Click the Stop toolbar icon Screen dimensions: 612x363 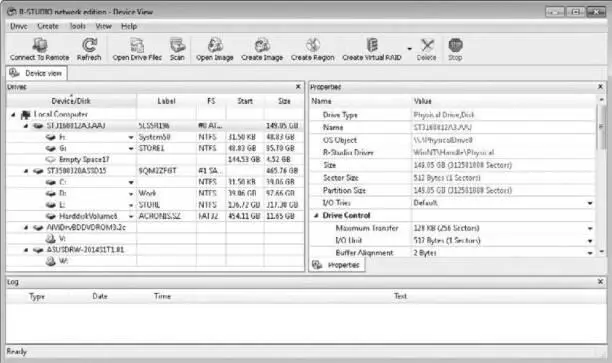pyautogui.click(x=455, y=45)
